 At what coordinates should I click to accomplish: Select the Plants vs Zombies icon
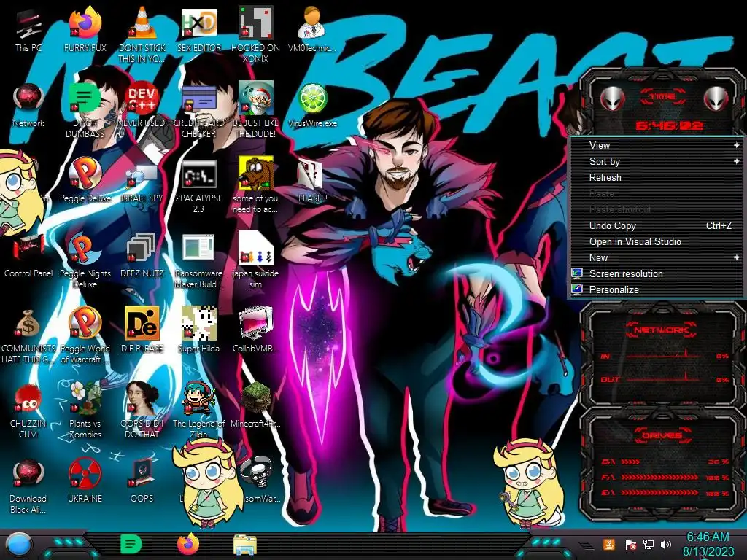click(x=85, y=399)
